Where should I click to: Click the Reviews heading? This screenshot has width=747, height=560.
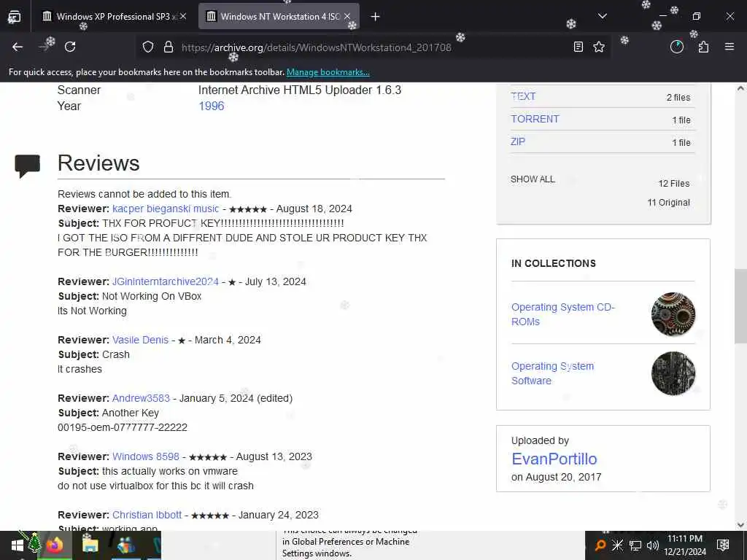coord(98,163)
